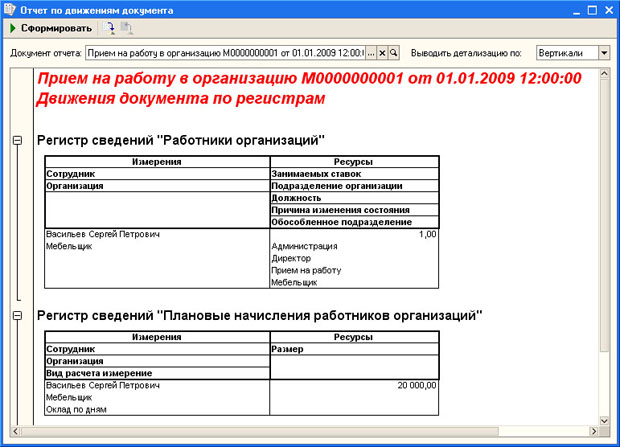Open document selection with the ellipsis button

pos(371,53)
